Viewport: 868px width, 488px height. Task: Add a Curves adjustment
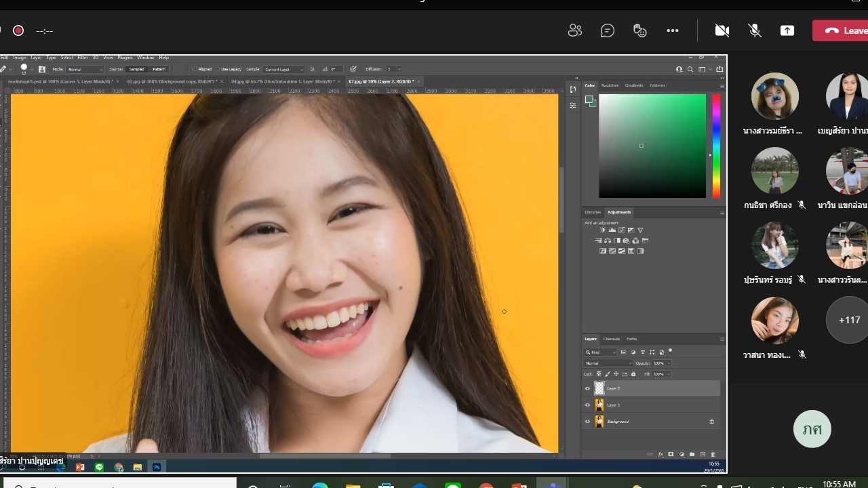[621, 230]
